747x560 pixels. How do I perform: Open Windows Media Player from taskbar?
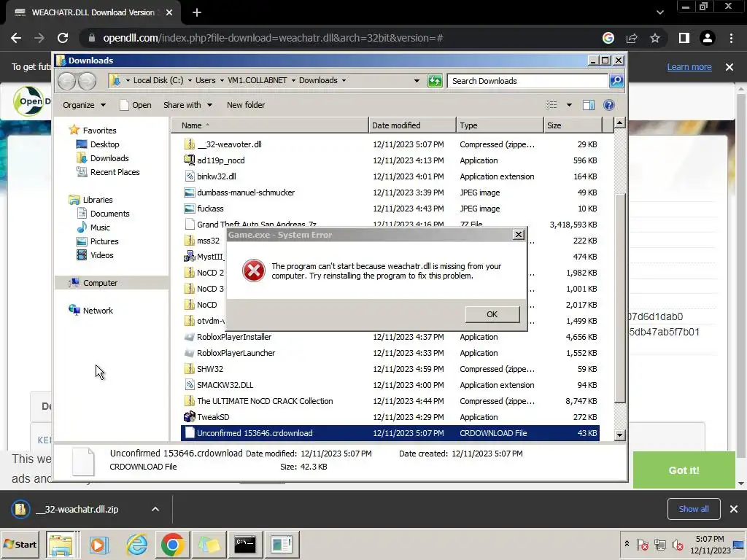coord(99,544)
